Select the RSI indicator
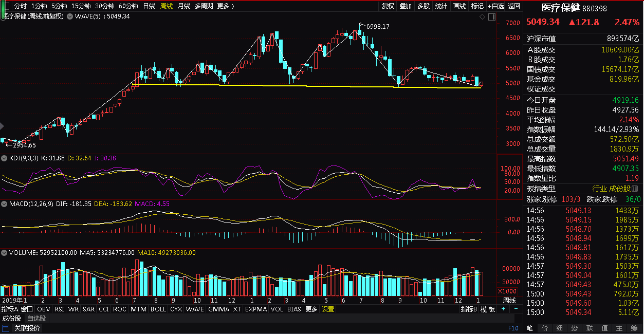 (59, 309)
